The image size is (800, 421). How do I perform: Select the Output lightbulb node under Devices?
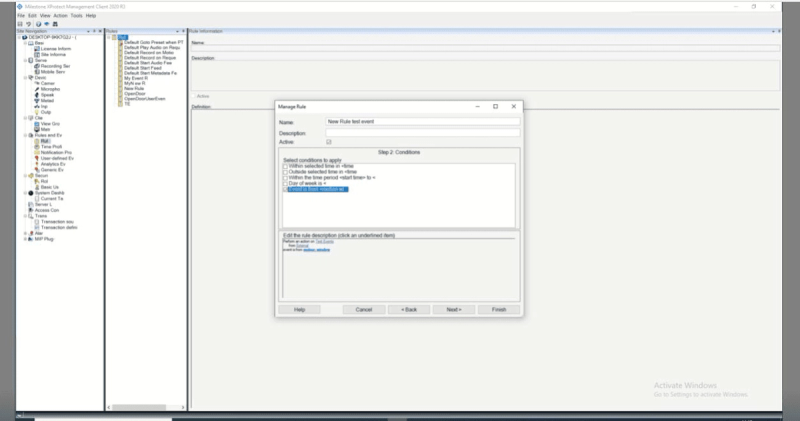coord(42,112)
